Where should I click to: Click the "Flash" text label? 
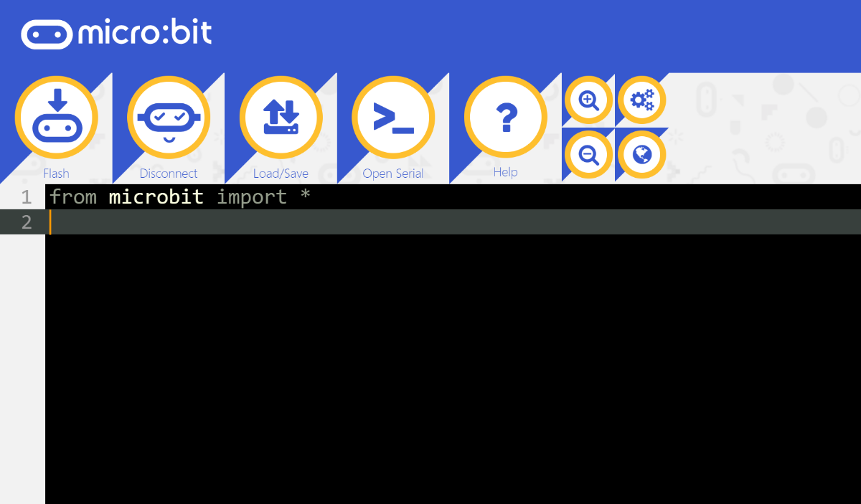(56, 173)
